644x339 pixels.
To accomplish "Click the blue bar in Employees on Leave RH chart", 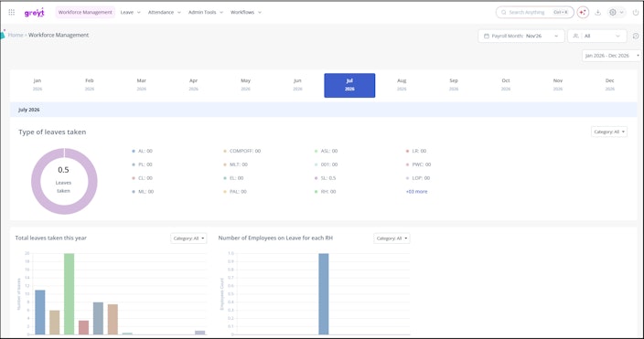I will pyautogui.click(x=324, y=294).
